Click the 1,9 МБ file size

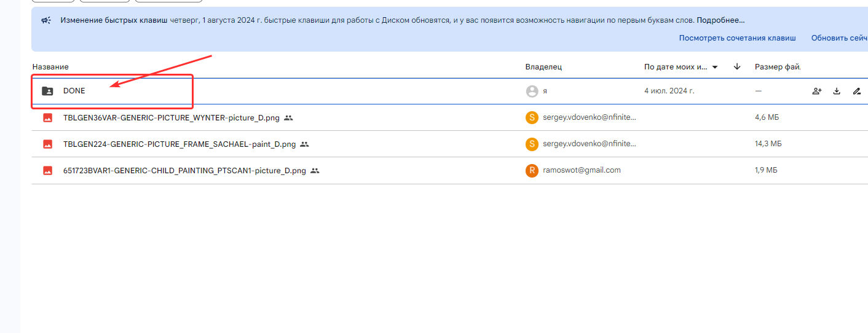[767, 170]
